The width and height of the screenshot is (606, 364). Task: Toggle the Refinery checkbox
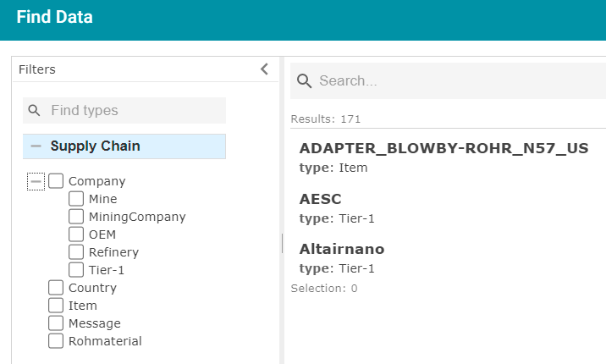click(x=76, y=252)
